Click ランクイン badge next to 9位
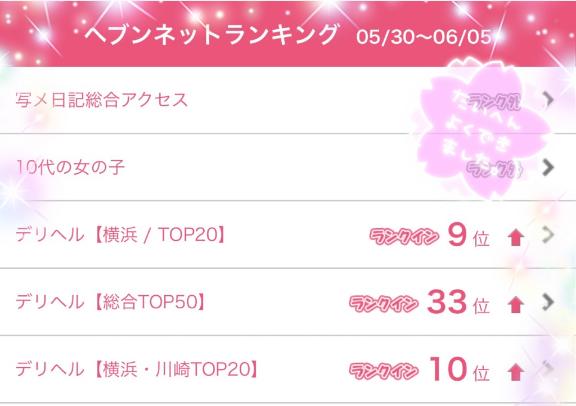Viewport: 576px width, 406px height. pos(404,236)
